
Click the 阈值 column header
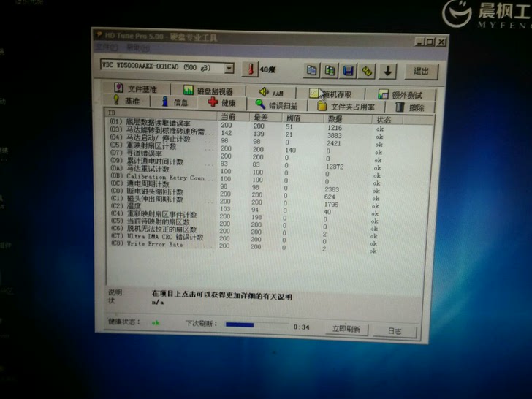click(x=303, y=118)
